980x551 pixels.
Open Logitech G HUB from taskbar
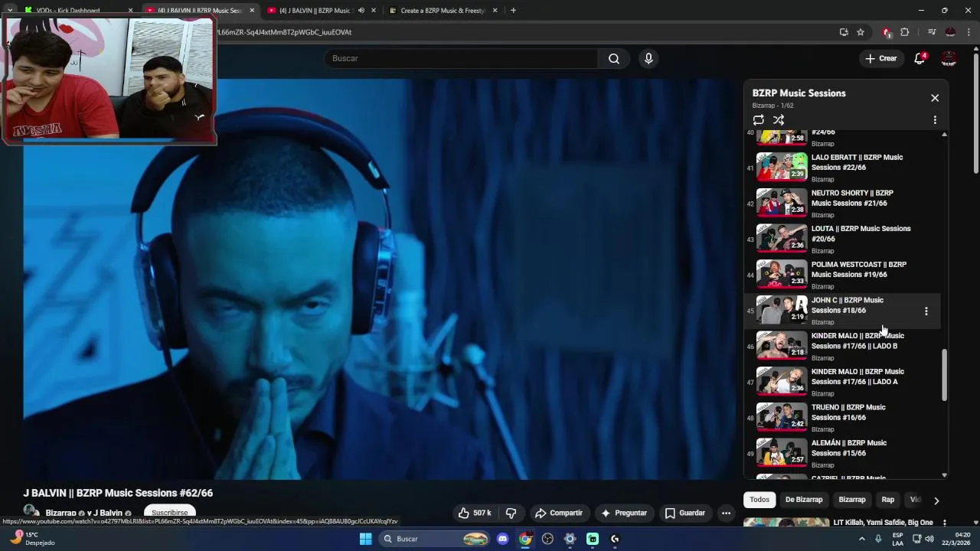[615, 539]
